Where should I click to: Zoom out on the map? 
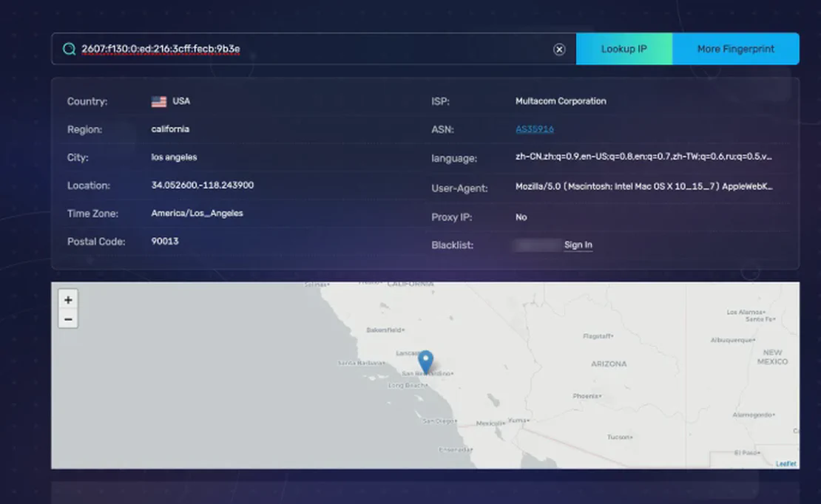point(68,319)
